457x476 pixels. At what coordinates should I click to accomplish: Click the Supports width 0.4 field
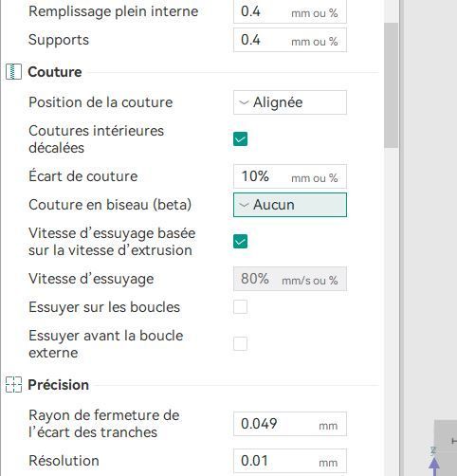tap(290, 40)
